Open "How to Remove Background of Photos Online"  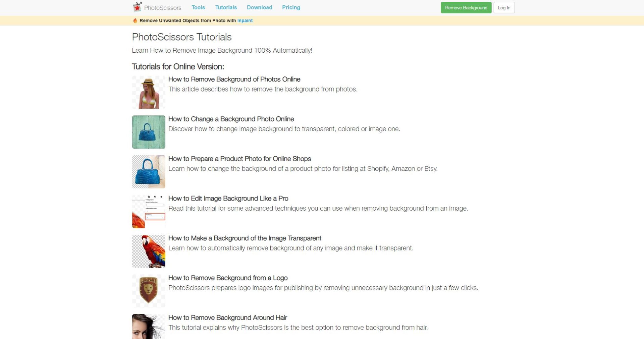click(234, 79)
